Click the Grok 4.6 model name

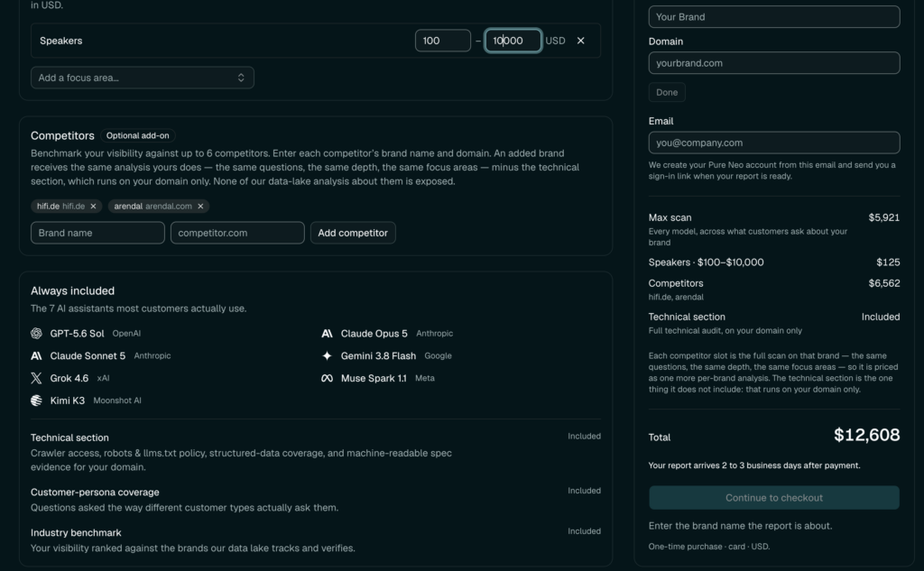(x=69, y=378)
